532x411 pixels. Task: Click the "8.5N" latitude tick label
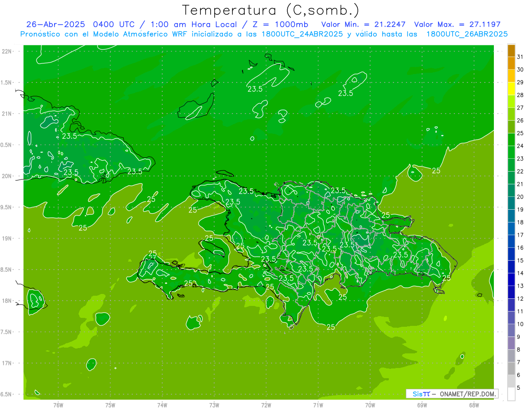coord(7,270)
